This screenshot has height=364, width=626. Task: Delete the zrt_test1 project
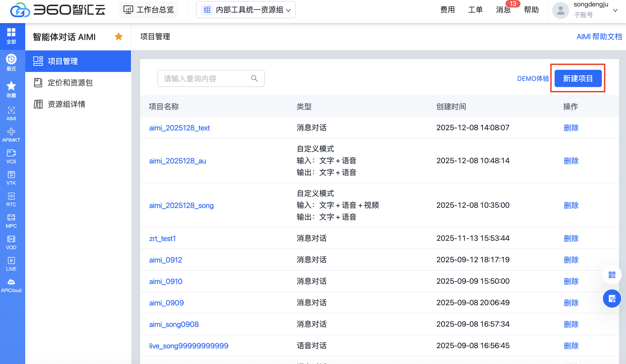(571, 238)
